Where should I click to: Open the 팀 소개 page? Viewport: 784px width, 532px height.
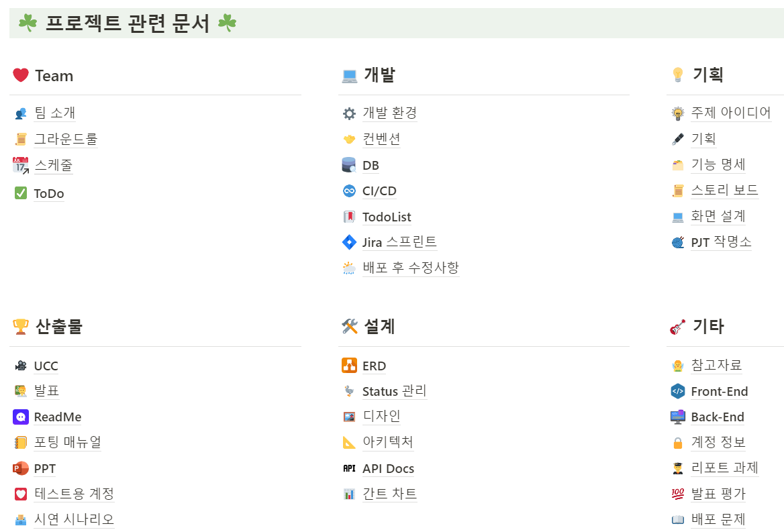point(55,113)
